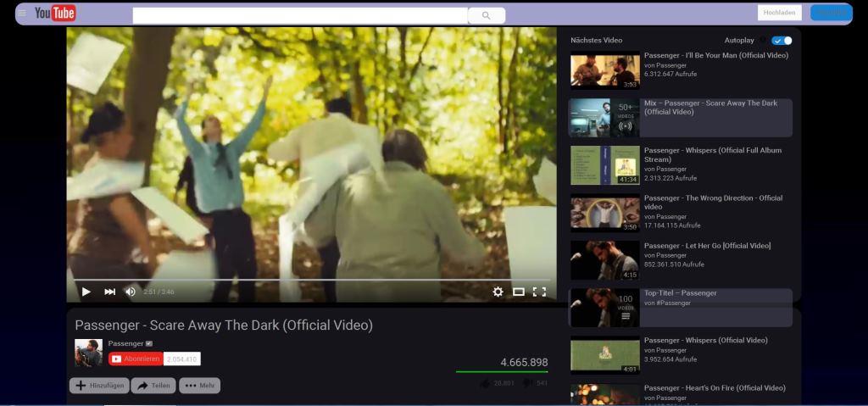Open I'll Be Your Man thumbnail
868x406 pixels.
click(605, 70)
